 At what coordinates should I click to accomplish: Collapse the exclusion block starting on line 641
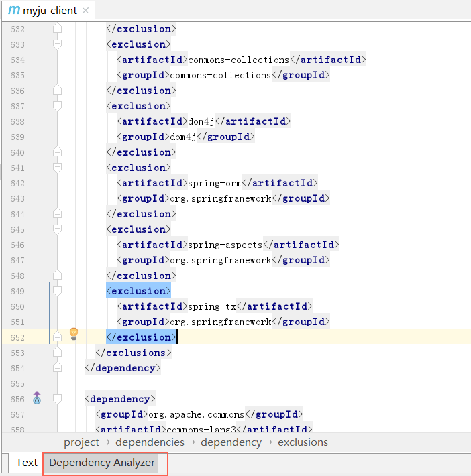57,168
